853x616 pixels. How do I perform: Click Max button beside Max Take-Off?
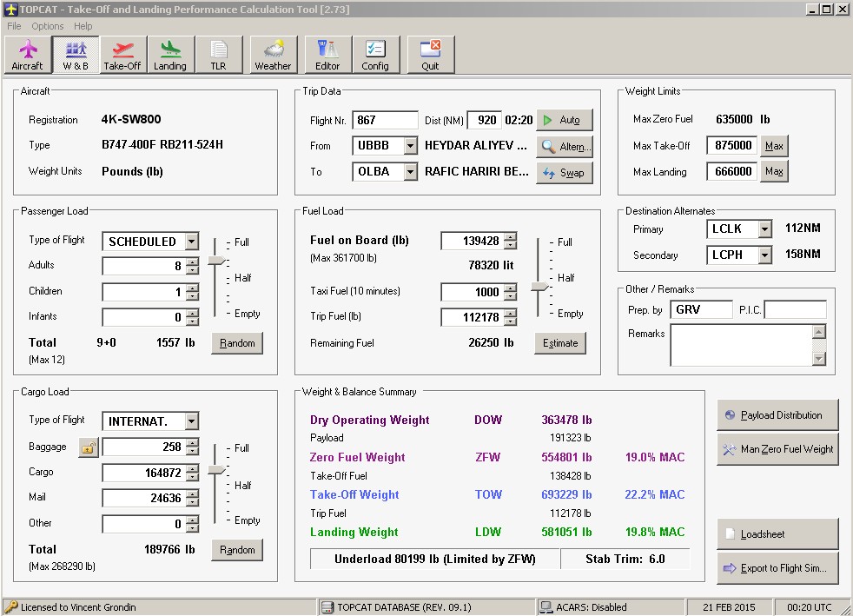774,146
